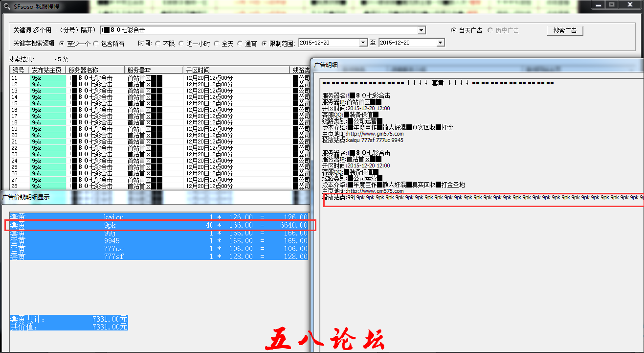Open the www.gm575.com homepage address
644x353 pixels.
click(x=375, y=134)
